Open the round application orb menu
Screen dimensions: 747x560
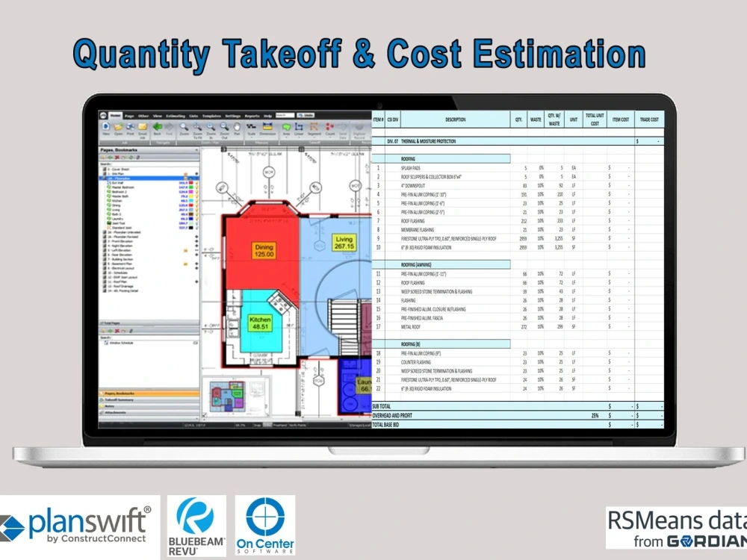point(103,116)
